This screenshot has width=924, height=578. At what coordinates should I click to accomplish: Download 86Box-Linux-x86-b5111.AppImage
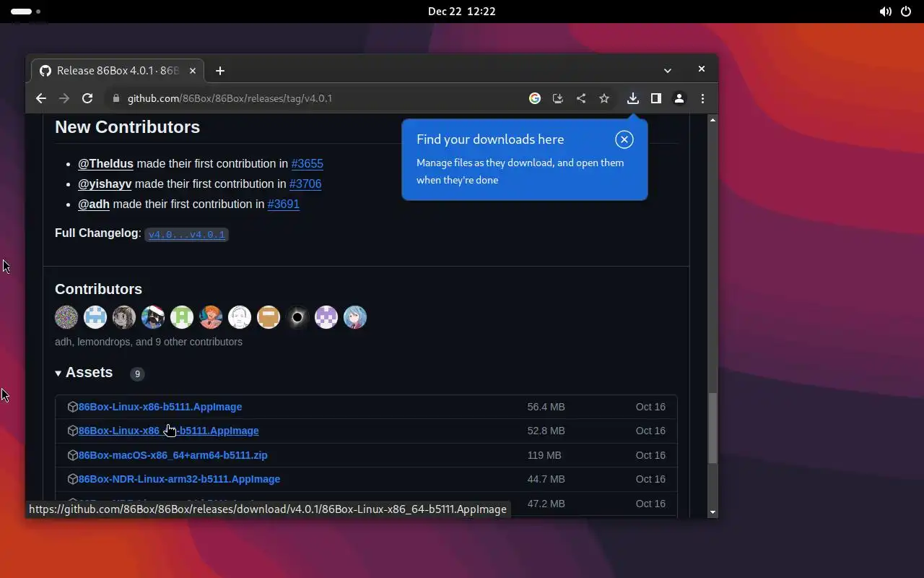click(160, 407)
